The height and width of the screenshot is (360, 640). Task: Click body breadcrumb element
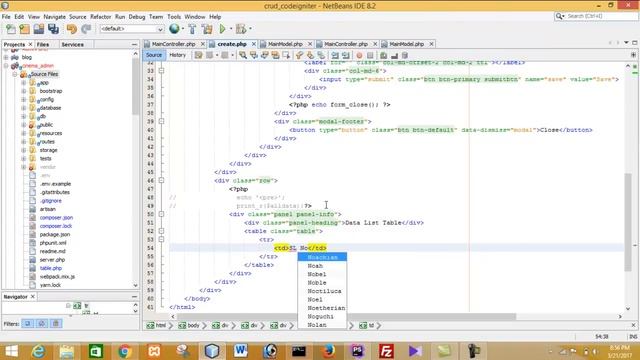[x=190, y=326]
